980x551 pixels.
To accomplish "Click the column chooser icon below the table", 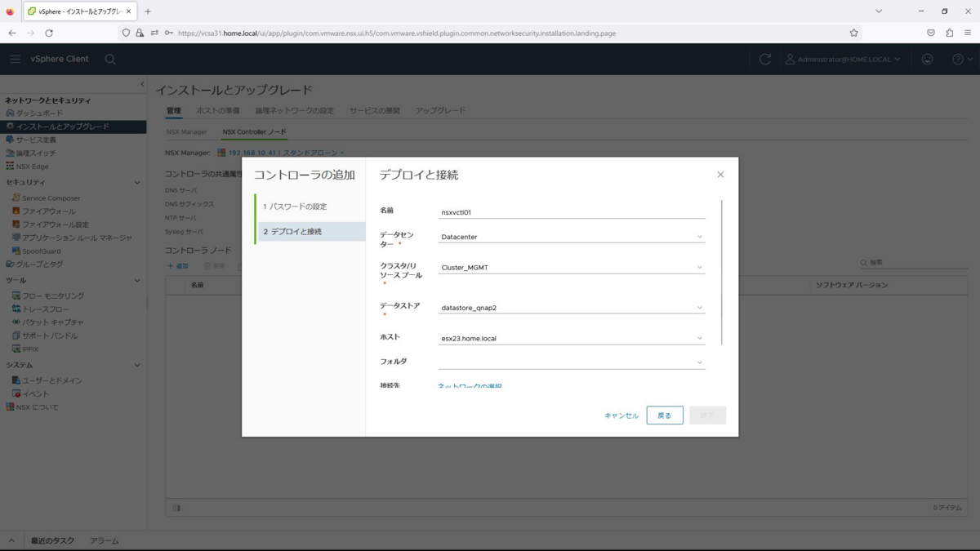I will point(176,508).
